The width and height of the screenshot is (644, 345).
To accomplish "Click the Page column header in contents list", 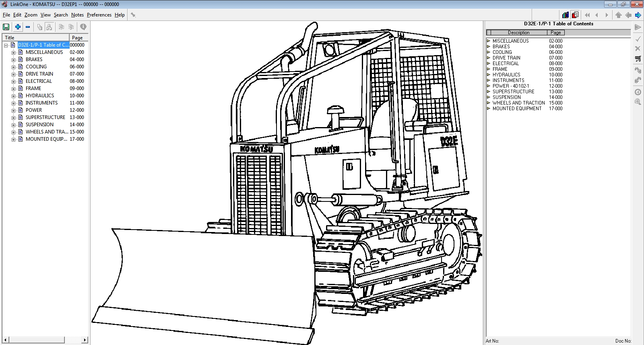I will (x=556, y=33).
